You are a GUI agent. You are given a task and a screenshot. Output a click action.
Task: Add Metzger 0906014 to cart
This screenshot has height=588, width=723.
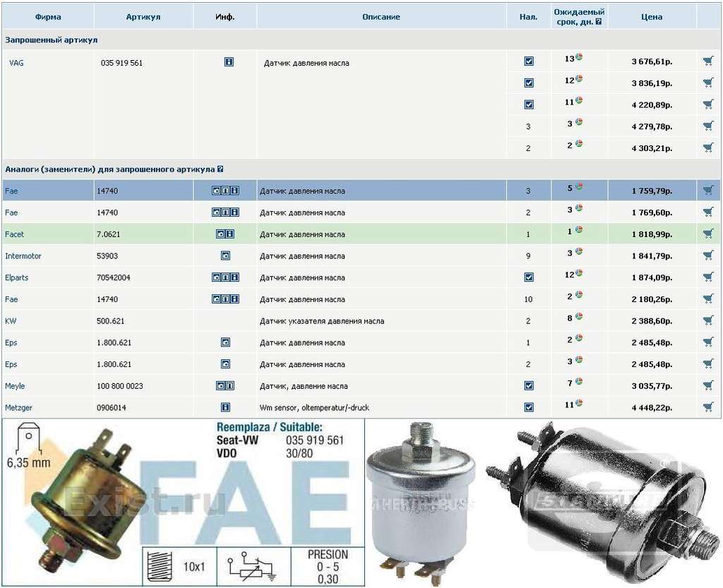point(708,407)
